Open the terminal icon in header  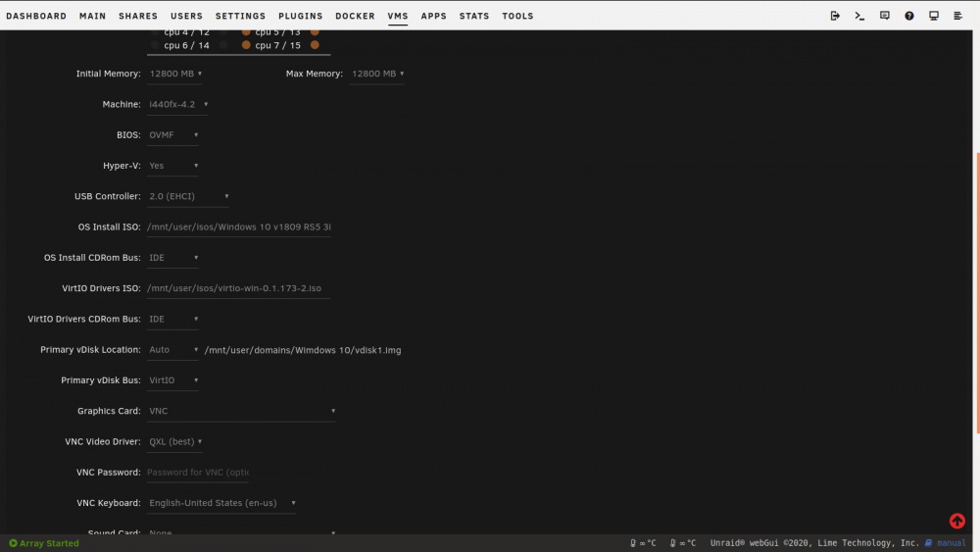point(859,16)
